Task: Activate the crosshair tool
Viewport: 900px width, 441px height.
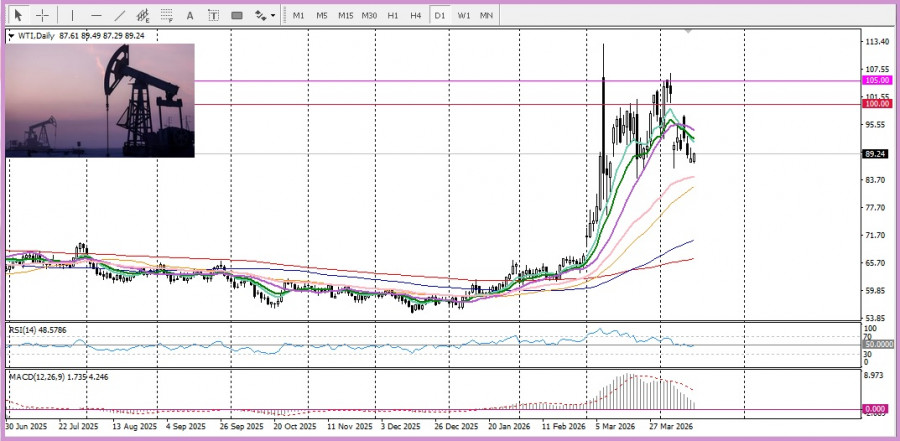Action: [42, 16]
